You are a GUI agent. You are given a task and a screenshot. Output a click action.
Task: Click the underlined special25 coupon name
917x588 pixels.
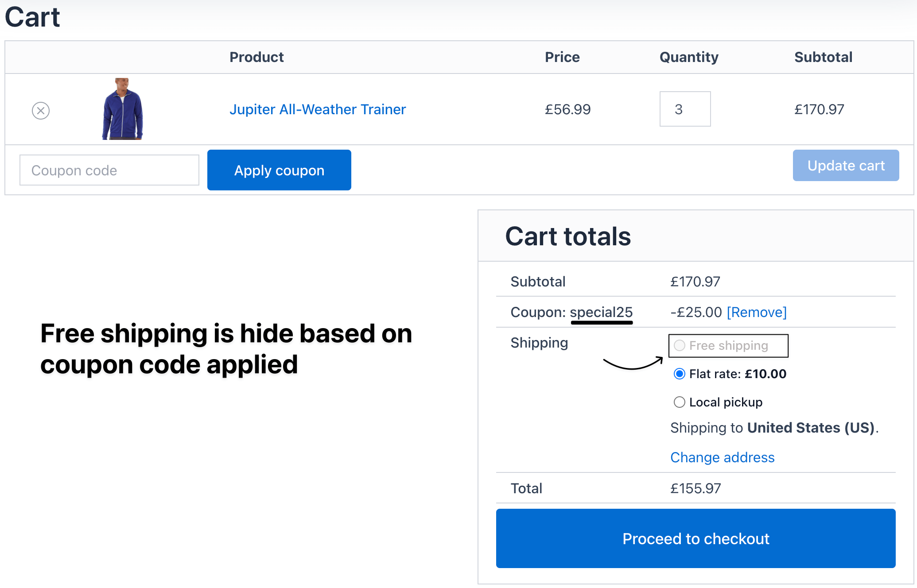click(601, 312)
